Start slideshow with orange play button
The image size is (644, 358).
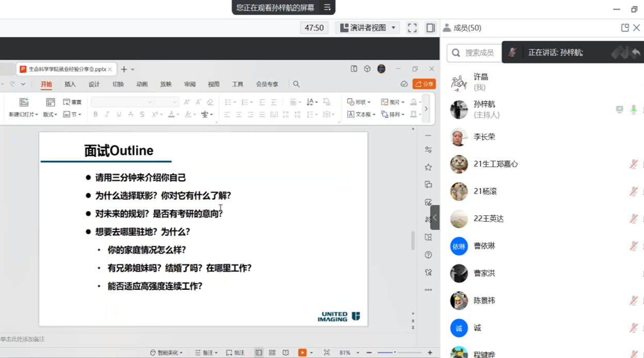(302, 352)
